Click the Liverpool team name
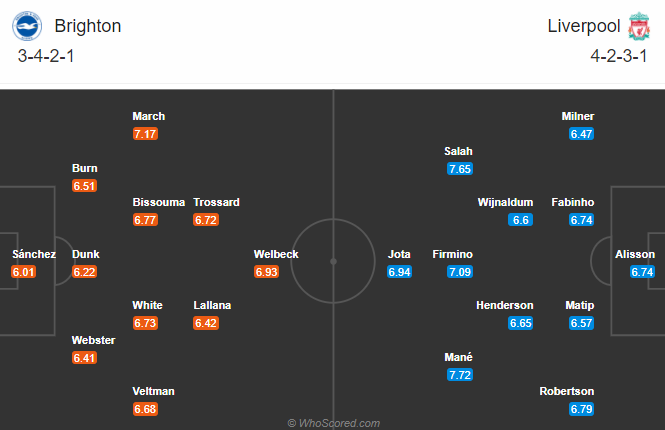Screen dimensions: 665x430 583,26
